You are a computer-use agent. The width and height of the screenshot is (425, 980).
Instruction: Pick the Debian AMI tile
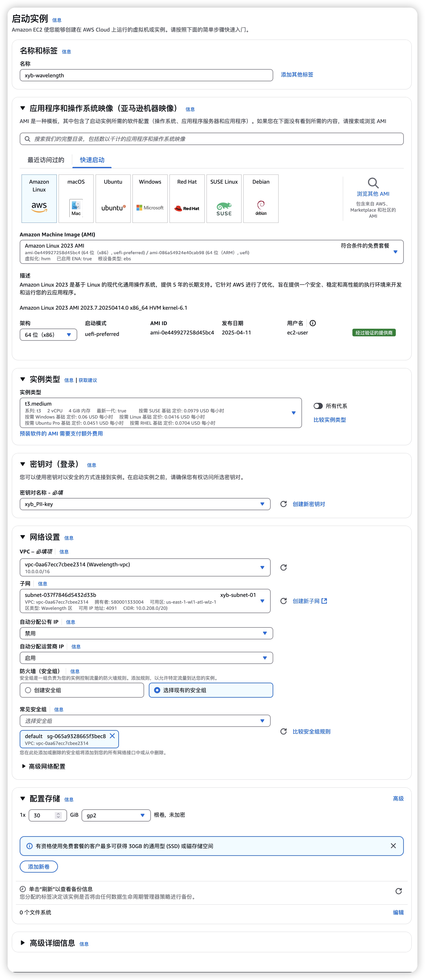point(261,198)
